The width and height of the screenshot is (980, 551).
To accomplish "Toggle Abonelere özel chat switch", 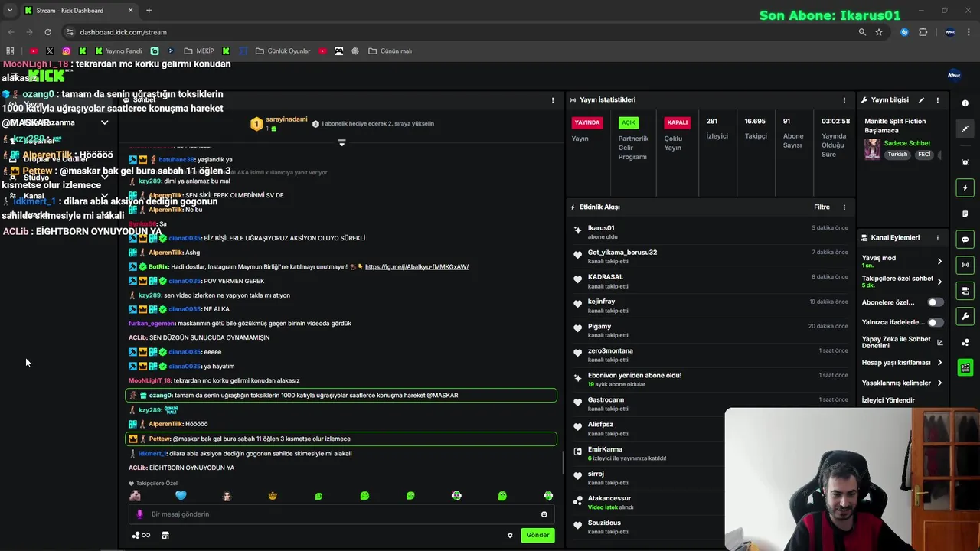I will pos(935,302).
